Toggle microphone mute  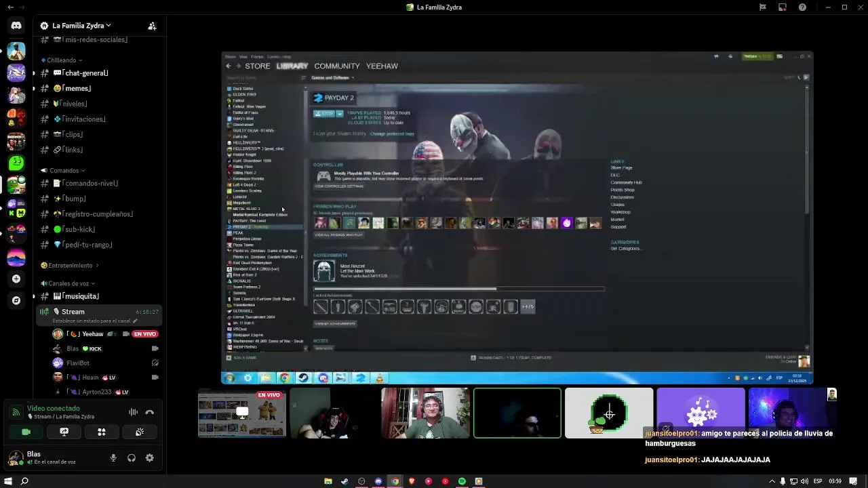coord(113,458)
